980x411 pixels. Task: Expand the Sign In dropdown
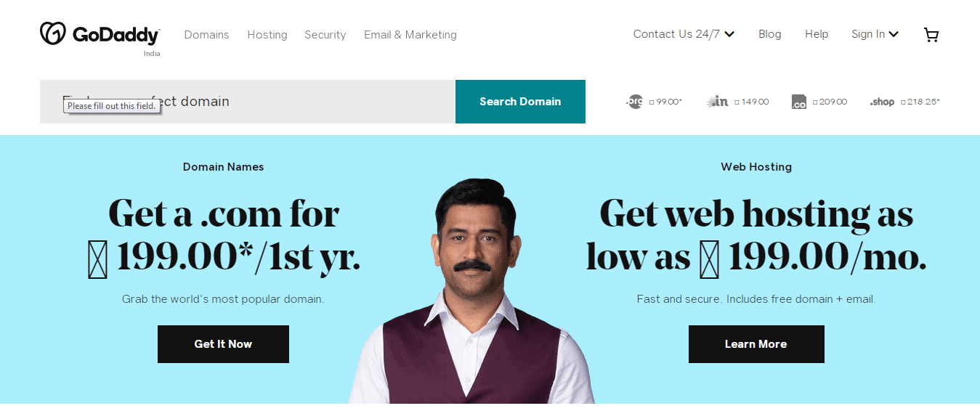pos(875,34)
